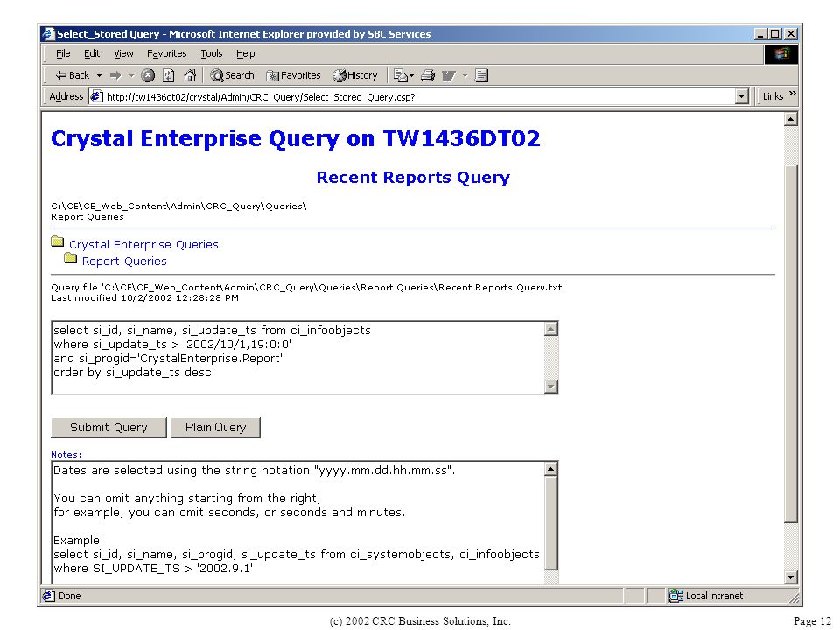Click the Notes box scroll up arrow
840x630 pixels.
550,469
